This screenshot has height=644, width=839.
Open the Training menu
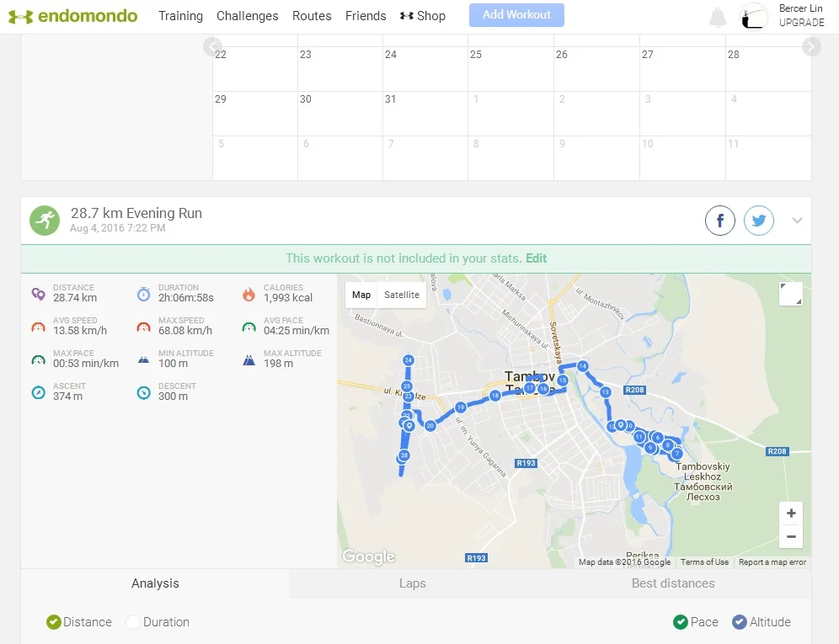click(180, 16)
